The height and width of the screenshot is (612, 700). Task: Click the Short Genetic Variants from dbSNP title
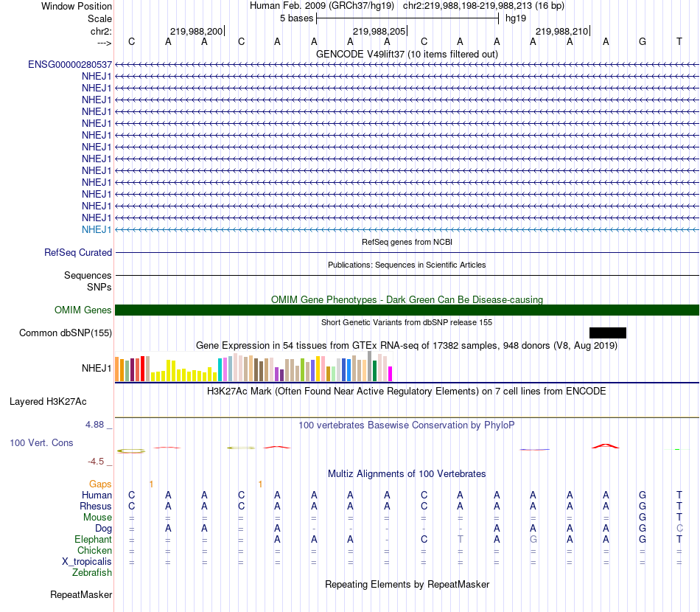pos(407,322)
